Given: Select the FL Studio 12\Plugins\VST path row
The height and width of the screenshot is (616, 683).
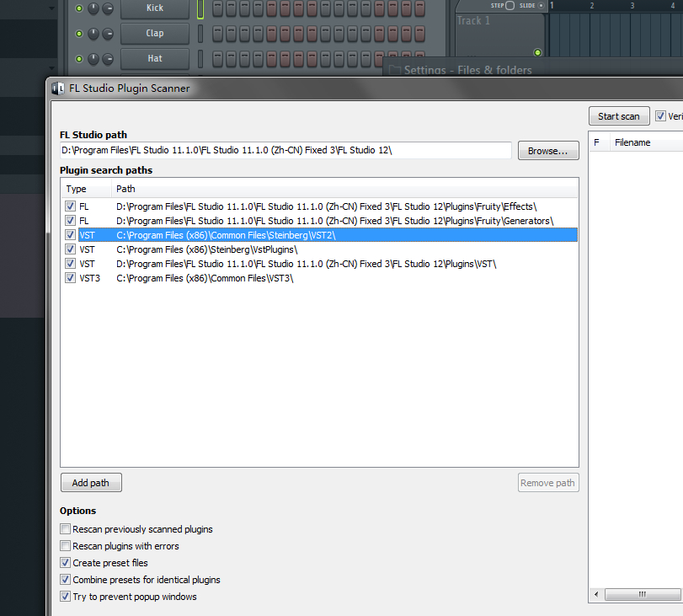Looking at the screenshot, I should point(328,264).
